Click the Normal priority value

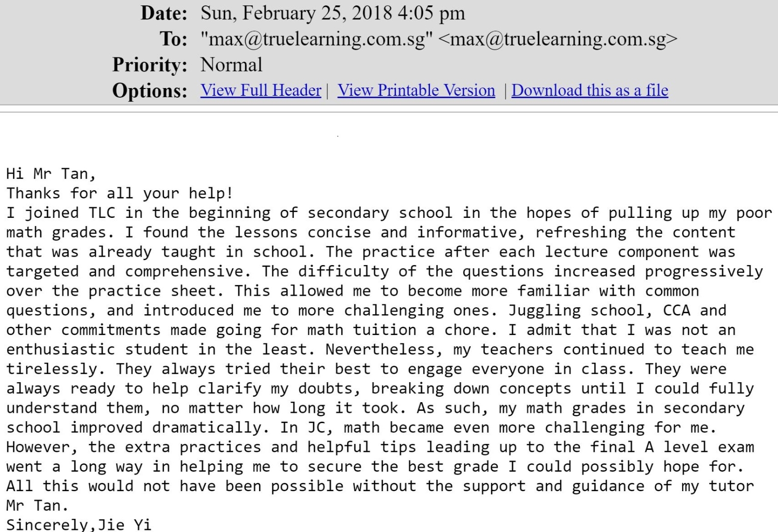click(x=231, y=65)
